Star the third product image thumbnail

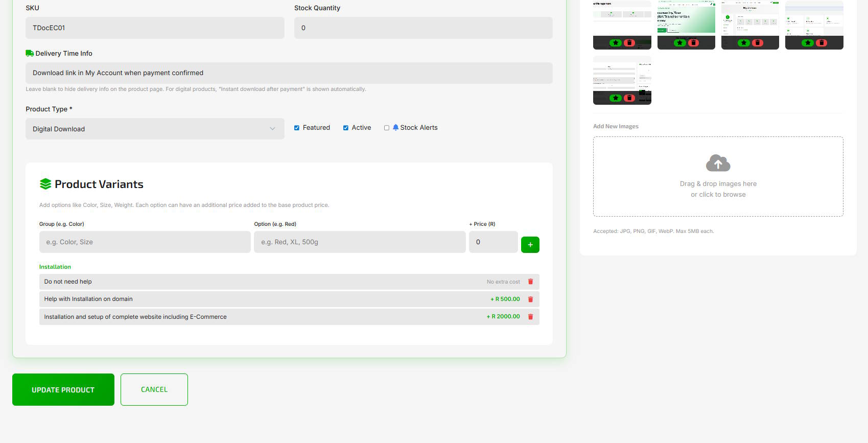click(x=744, y=43)
